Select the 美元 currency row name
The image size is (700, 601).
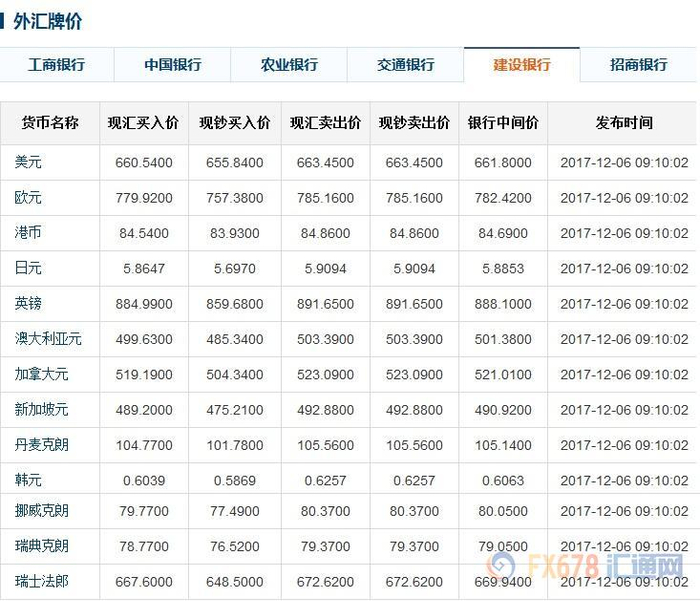pyautogui.click(x=28, y=162)
